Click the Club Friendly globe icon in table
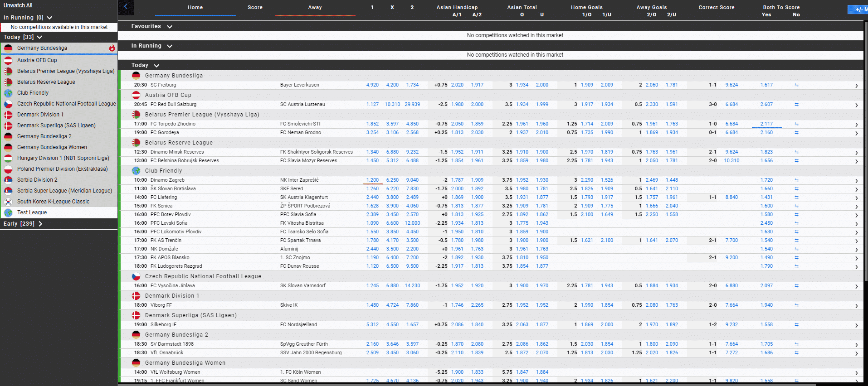This screenshot has width=868, height=386. click(x=136, y=171)
